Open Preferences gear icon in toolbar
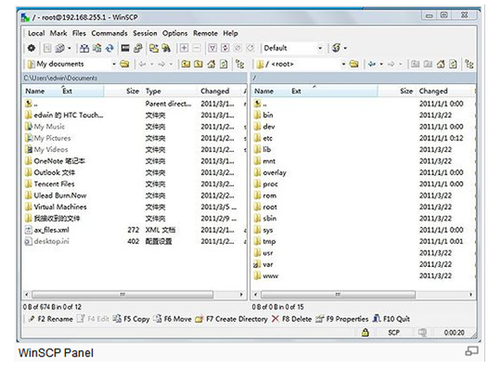This screenshot has height=378, width=500. [x=31, y=48]
